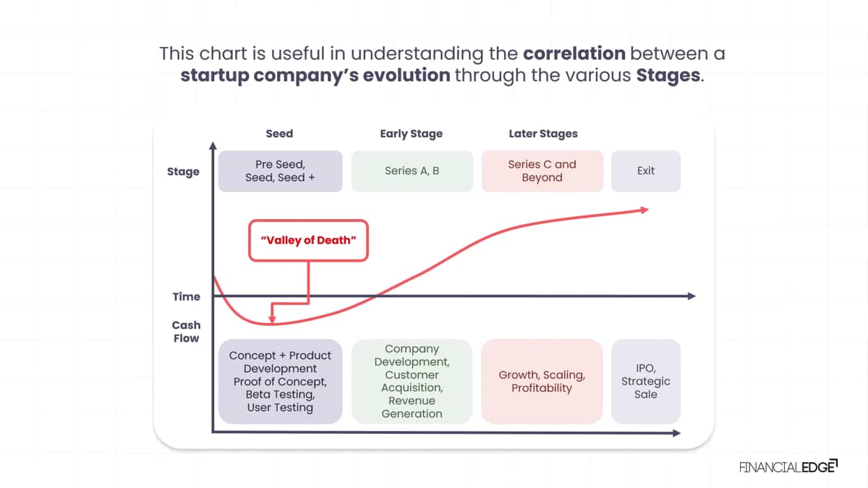The width and height of the screenshot is (868, 488).
Task: Click the Financial Edge logo
Action: [788, 466]
